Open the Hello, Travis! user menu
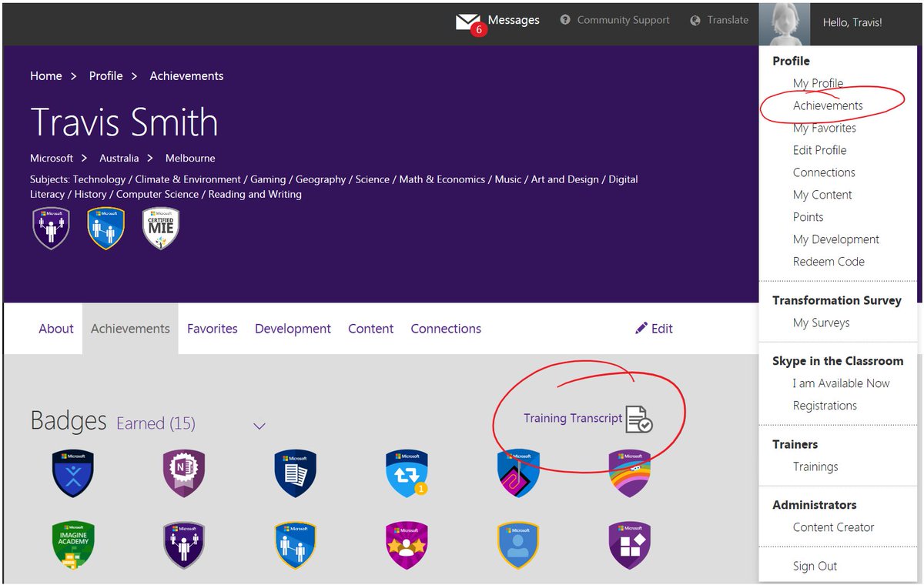 pos(852,22)
